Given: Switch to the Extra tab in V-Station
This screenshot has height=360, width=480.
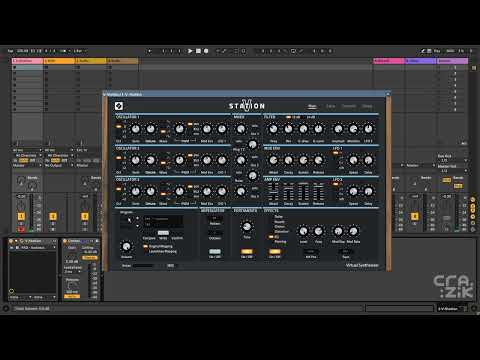Looking at the screenshot, I should [x=330, y=106].
